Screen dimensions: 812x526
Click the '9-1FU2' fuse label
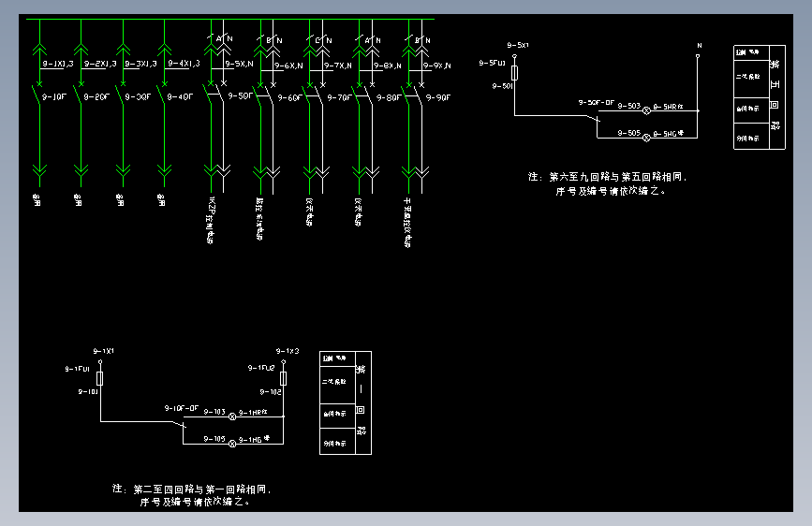click(261, 368)
